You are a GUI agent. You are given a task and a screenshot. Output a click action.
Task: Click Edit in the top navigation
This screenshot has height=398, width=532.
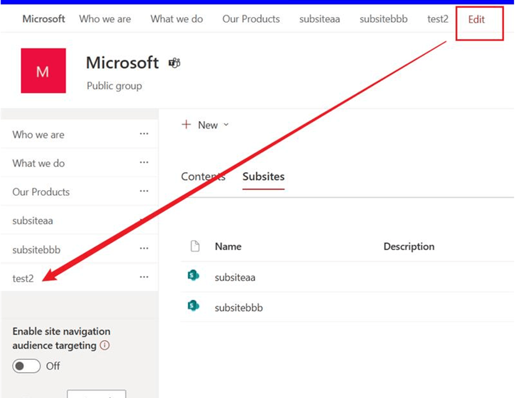coord(476,20)
